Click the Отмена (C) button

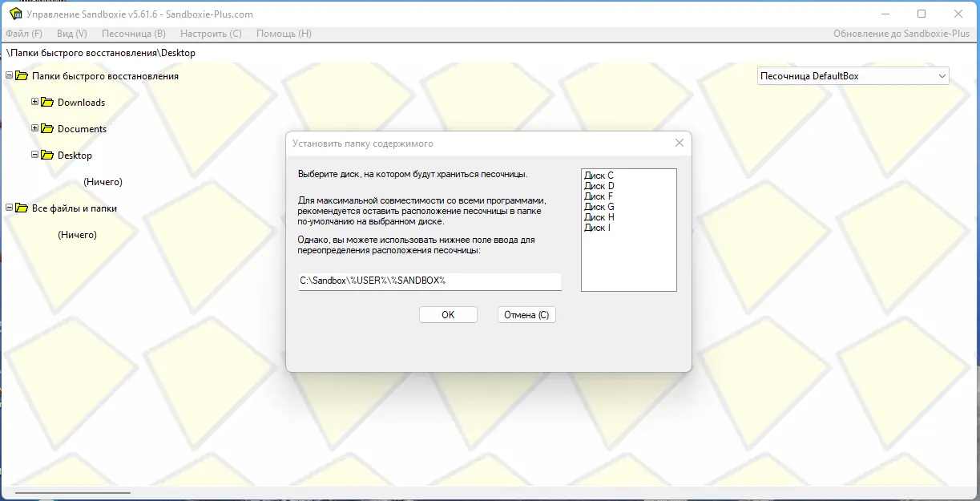(x=526, y=315)
